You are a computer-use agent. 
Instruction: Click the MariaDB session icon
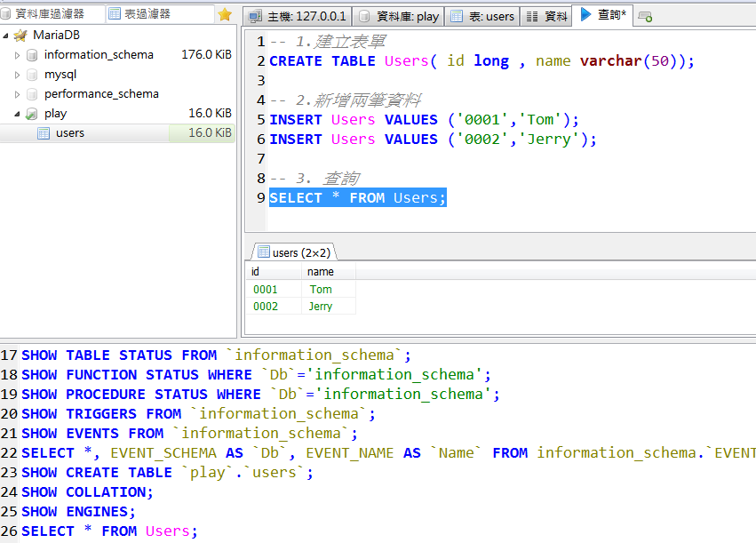point(20,36)
